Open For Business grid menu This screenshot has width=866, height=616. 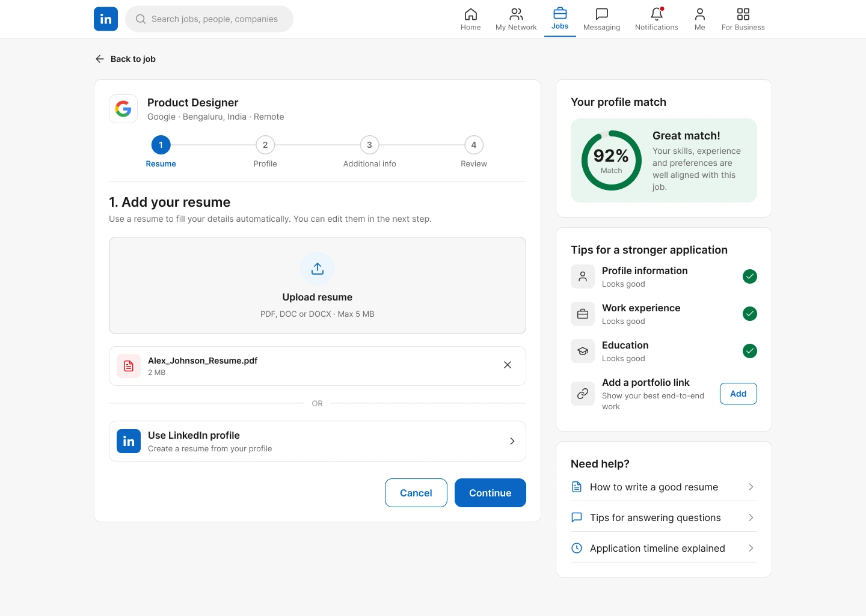[x=743, y=19]
